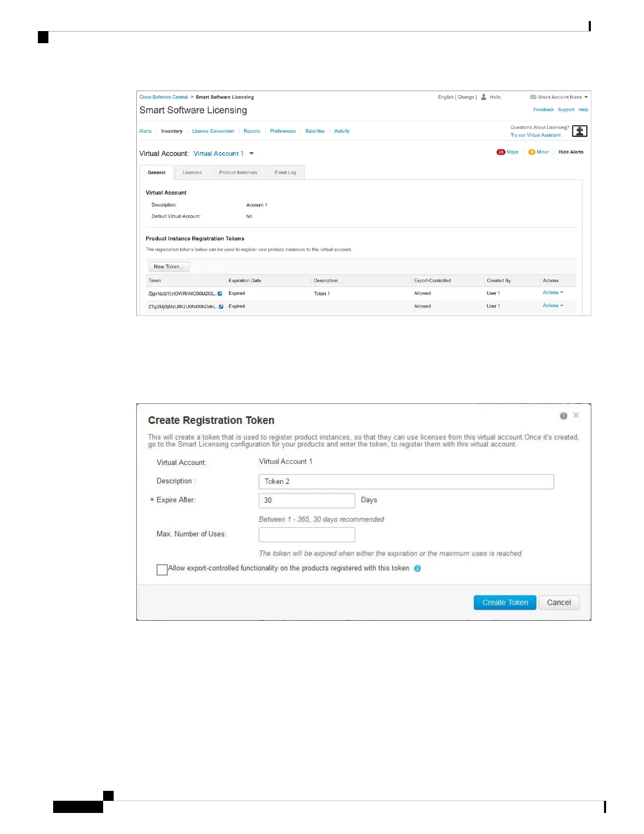The height and width of the screenshot is (834, 644).
Task: Click the help question mark in dialog
Action: click(x=563, y=416)
